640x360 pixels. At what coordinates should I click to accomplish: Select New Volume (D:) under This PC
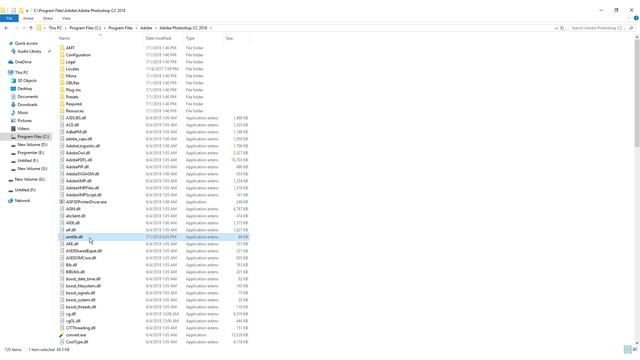coord(32,145)
